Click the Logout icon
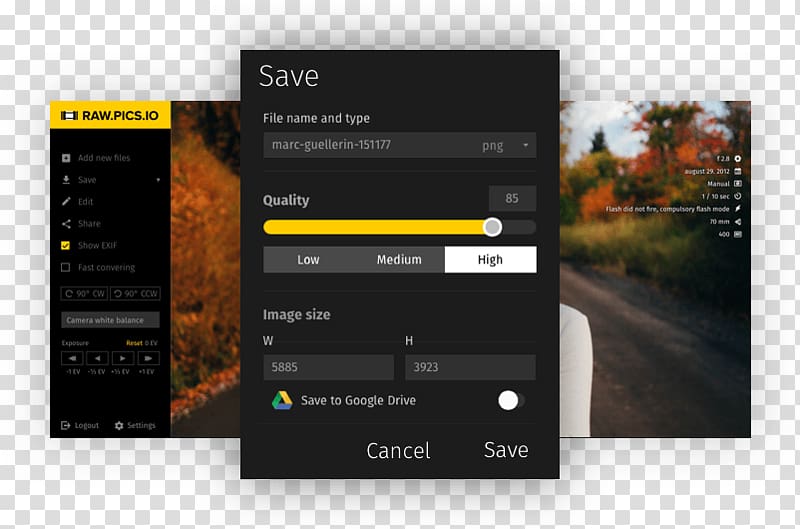 pyautogui.click(x=65, y=425)
